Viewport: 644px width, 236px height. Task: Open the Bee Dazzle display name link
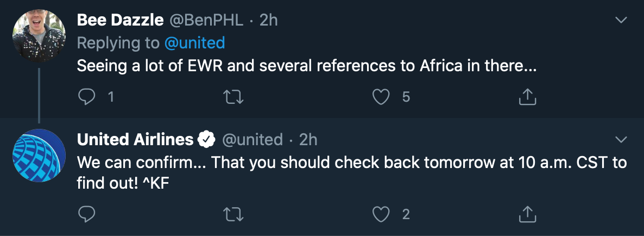[120, 21]
